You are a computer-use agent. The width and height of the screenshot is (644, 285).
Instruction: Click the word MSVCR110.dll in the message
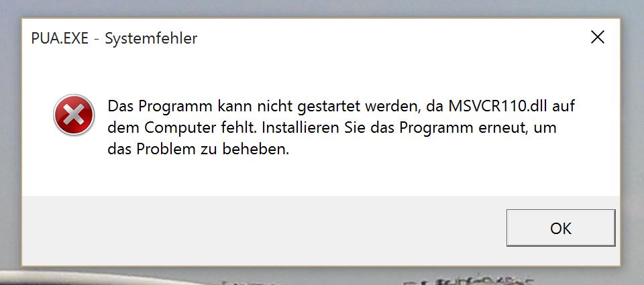[497, 106]
